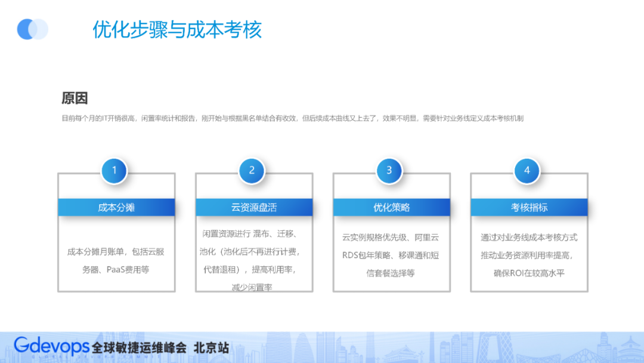Click the Gdevops logo in the footer
The image size is (644, 363).
click(52, 346)
